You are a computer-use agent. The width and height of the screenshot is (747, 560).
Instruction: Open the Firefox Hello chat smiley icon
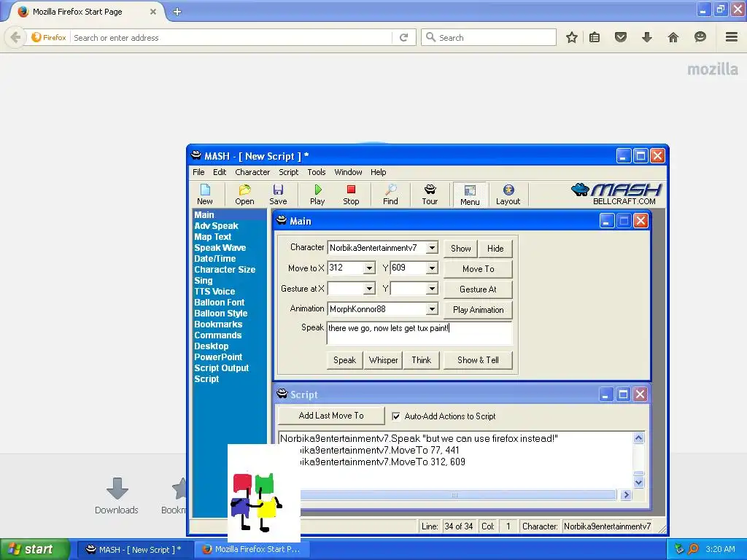pos(700,37)
